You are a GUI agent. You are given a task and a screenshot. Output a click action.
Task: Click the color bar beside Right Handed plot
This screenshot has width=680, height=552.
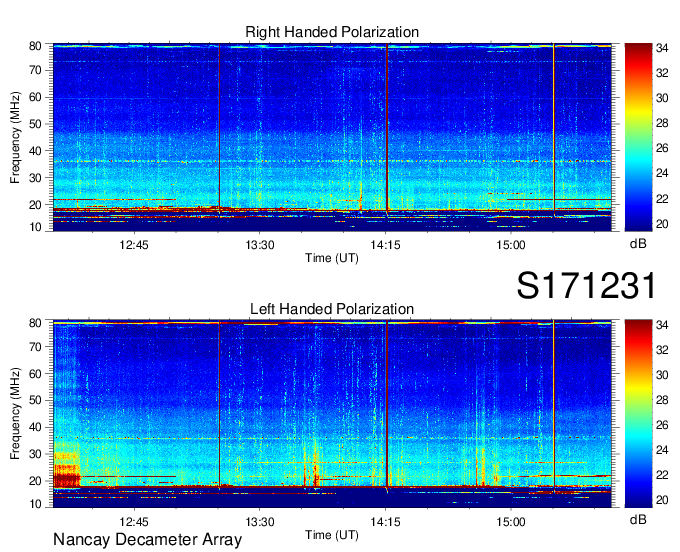click(638, 137)
